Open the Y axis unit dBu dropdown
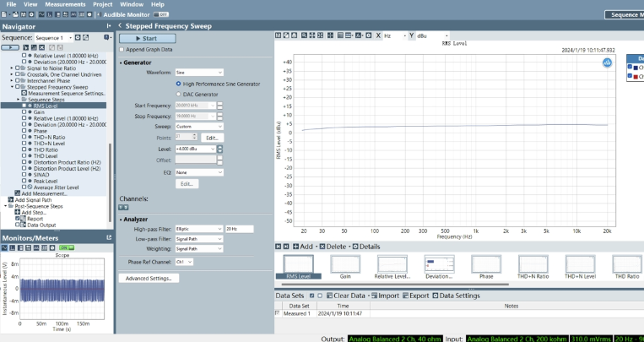This screenshot has height=342, width=644. click(x=432, y=36)
